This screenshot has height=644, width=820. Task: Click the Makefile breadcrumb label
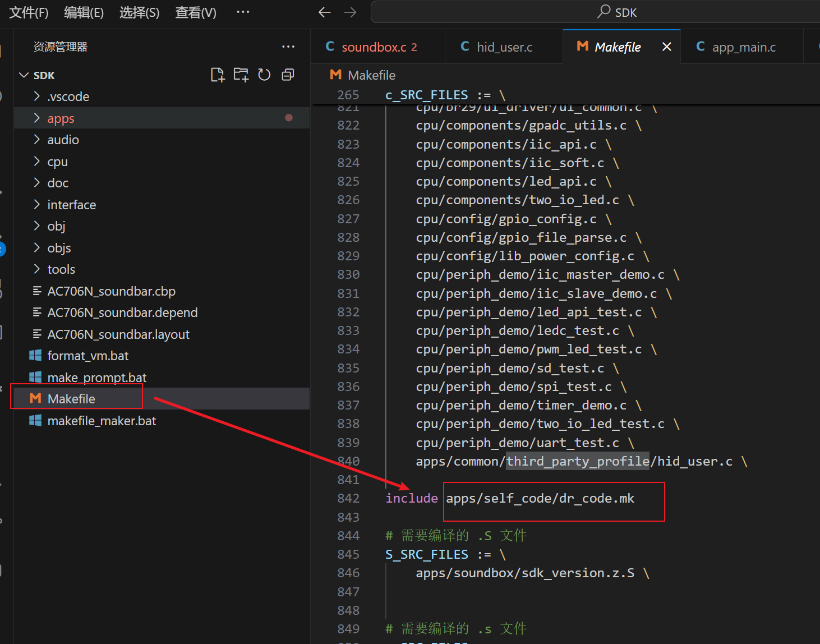(371, 75)
